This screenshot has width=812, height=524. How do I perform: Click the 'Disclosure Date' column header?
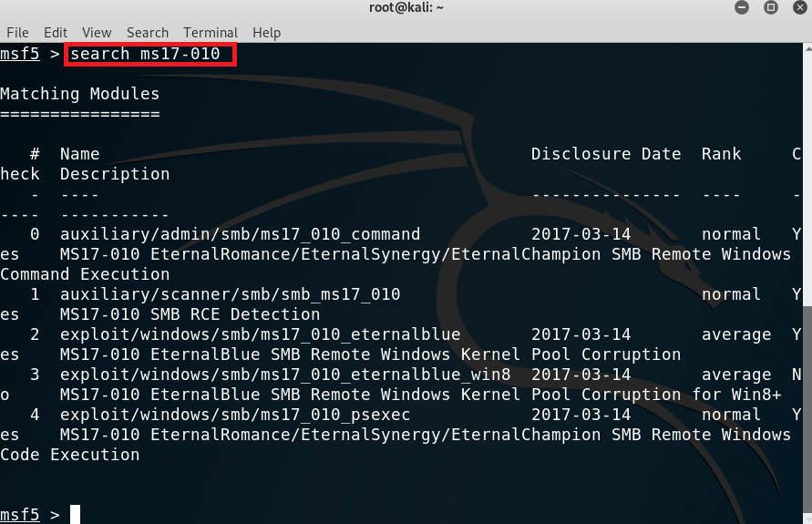[605, 154]
